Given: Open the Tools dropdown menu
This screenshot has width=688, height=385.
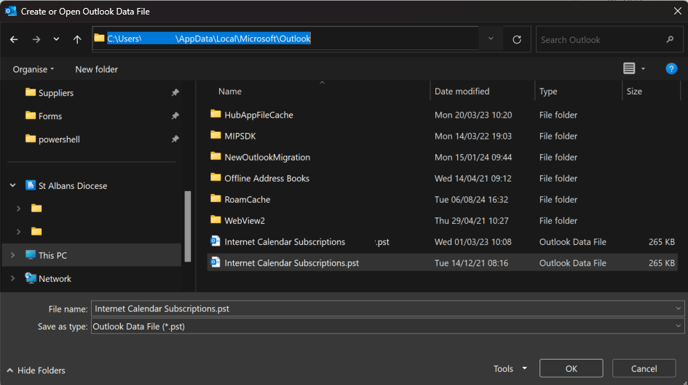Looking at the screenshot, I should pos(510,369).
